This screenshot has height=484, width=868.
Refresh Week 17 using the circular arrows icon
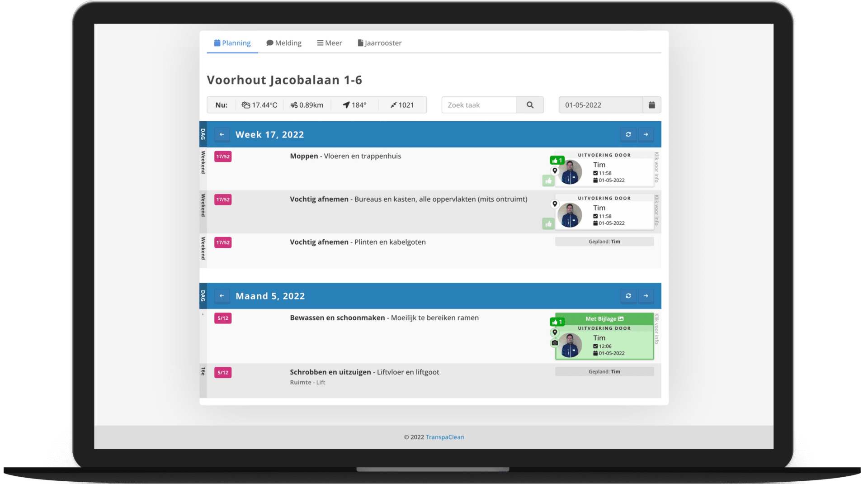point(628,134)
